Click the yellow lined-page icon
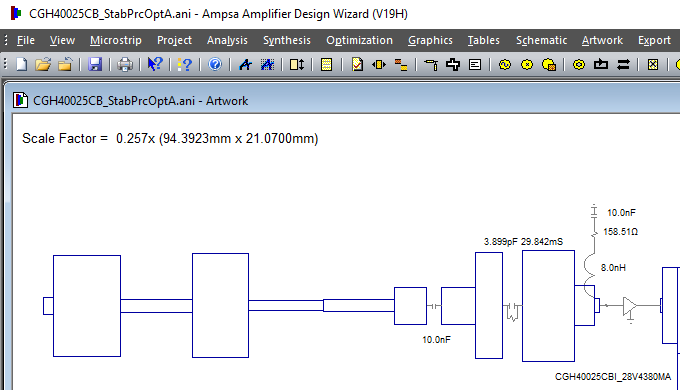The image size is (680, 390). pyautogui.click(x=327, y=65)
